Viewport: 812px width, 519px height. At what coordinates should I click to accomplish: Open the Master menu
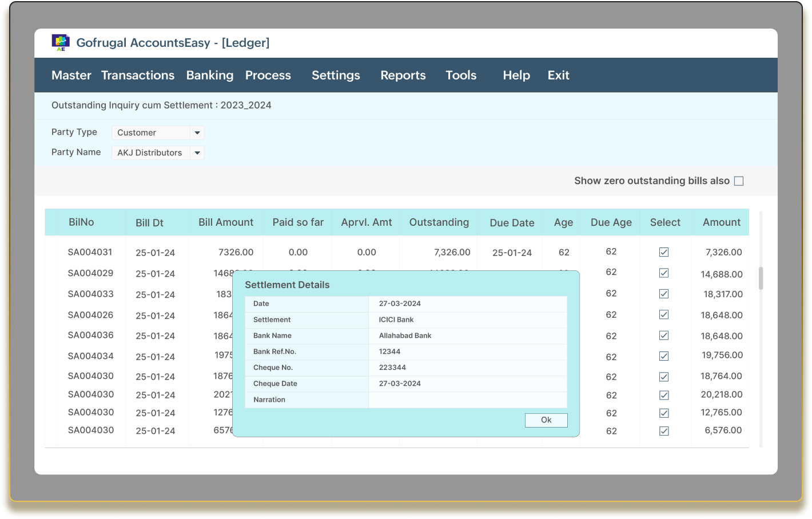[x=71, y=75]
